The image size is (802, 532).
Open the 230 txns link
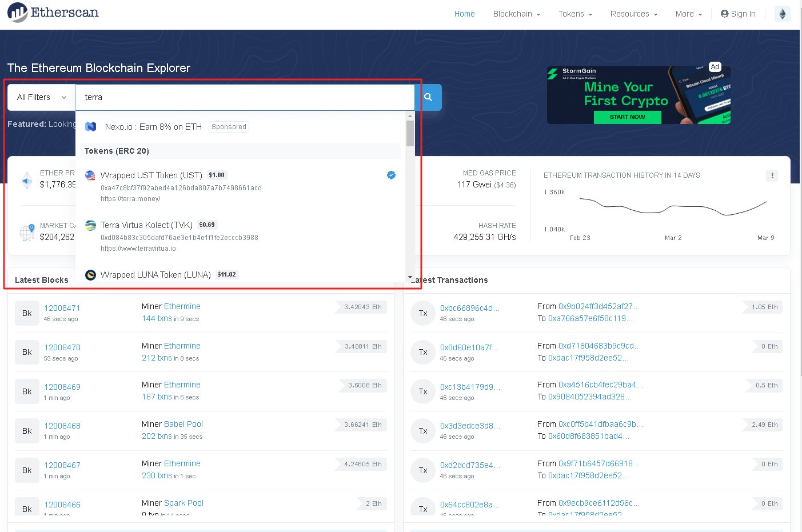(x=157, y=475)
